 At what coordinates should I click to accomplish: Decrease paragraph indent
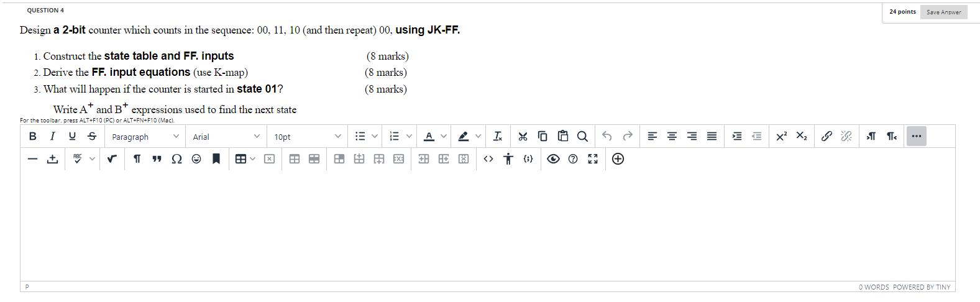coord(756,136)
